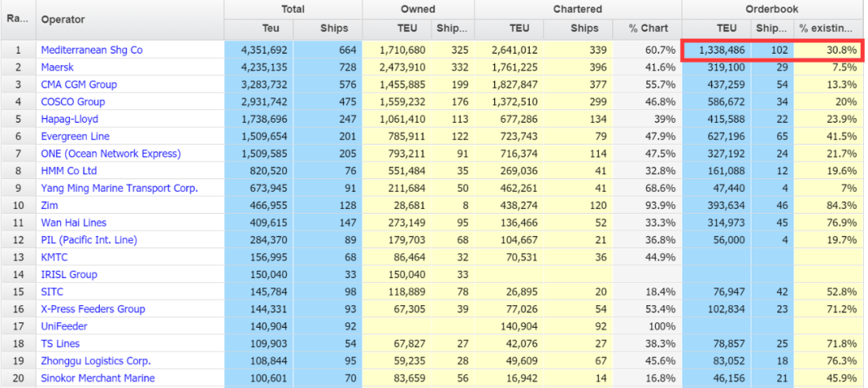Open Yang Ming Marine Transport Corp. link

(119, 188)
